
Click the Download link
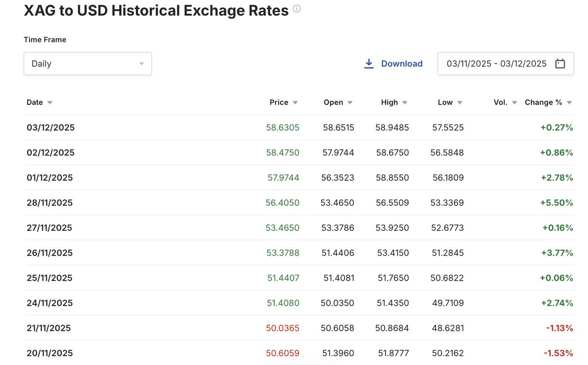point(402,64)
